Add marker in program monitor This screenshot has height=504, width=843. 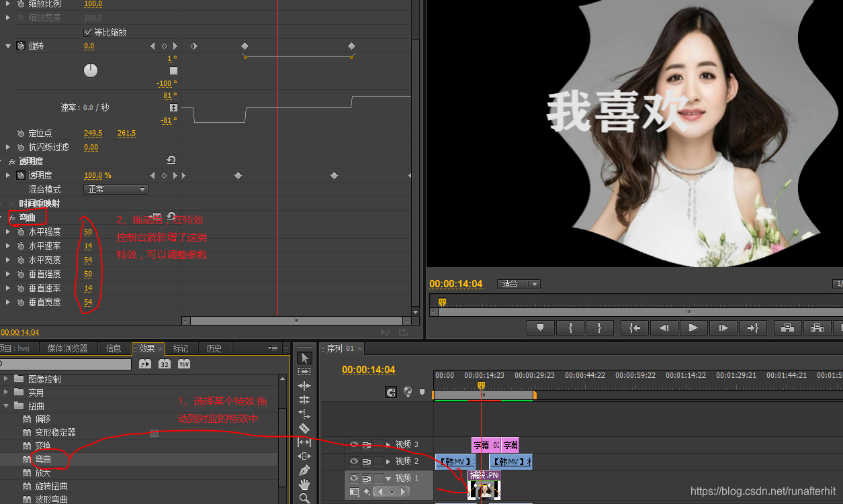[540, 327]
